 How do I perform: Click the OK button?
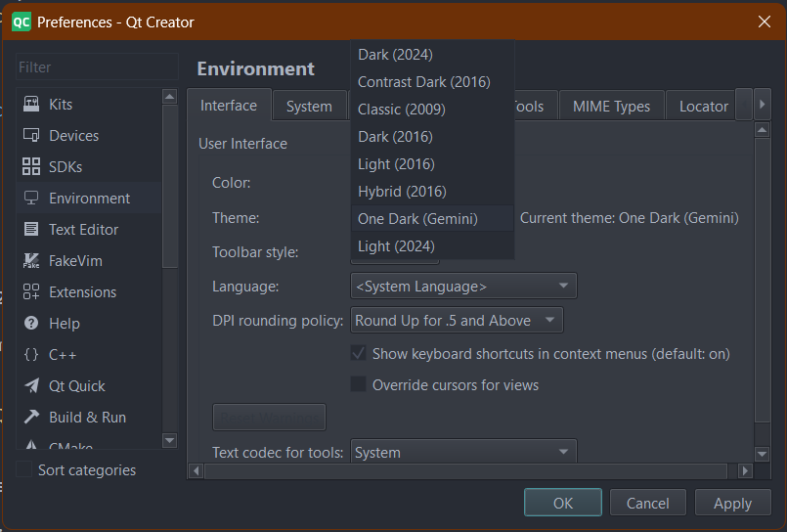(x=563, y=503)
